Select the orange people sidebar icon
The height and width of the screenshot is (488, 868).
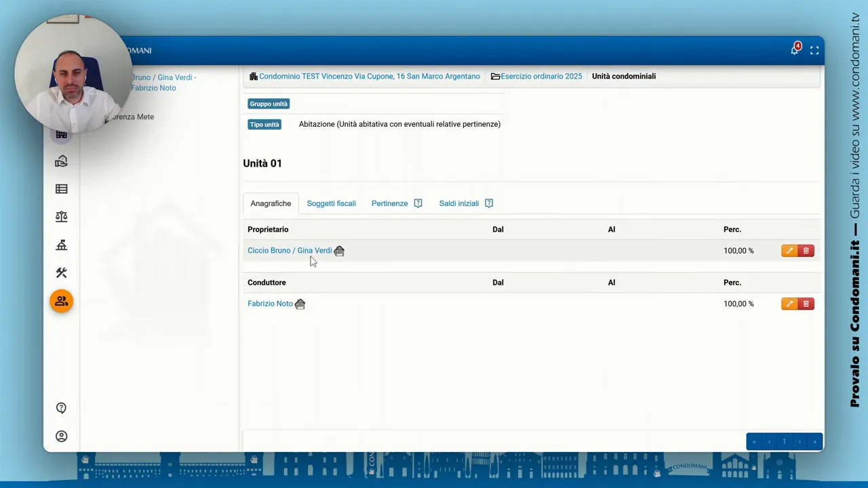click(62, 301)
